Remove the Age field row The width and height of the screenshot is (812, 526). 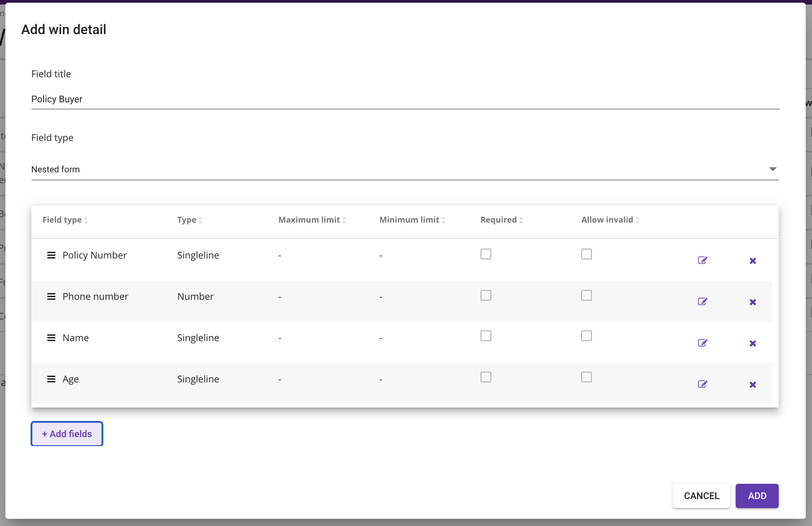(753, 385)
